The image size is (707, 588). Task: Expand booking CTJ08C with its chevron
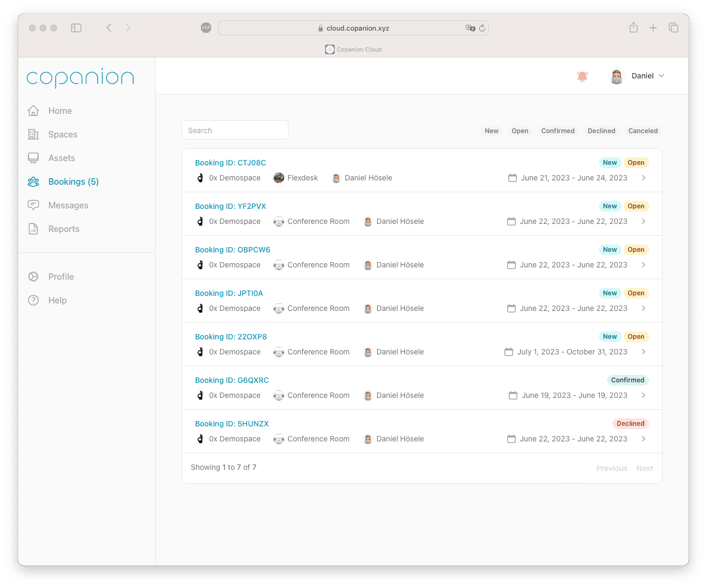tap(644, 178)
